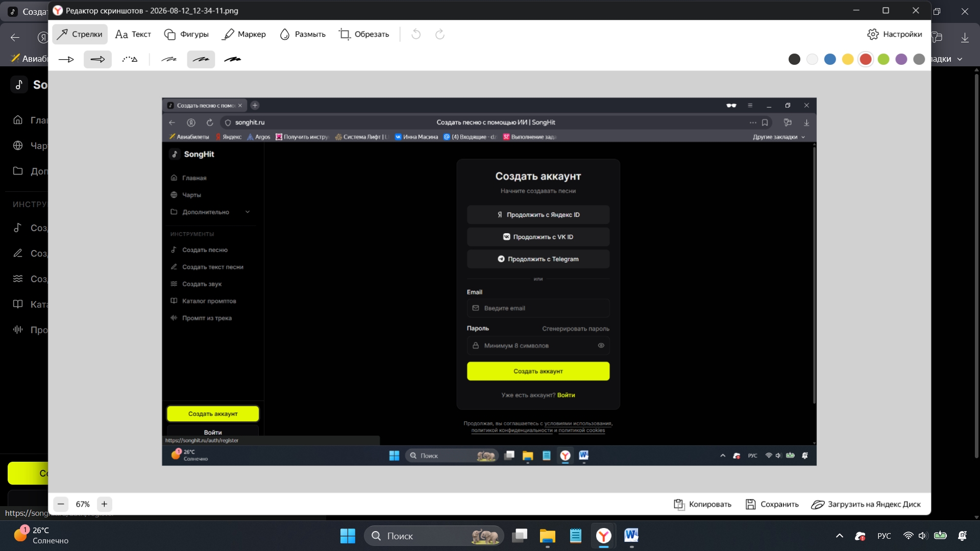Expand the hidden tray icons chevron
The width and height of the screenshot is (980, 551).
click(x=840, y=536)
